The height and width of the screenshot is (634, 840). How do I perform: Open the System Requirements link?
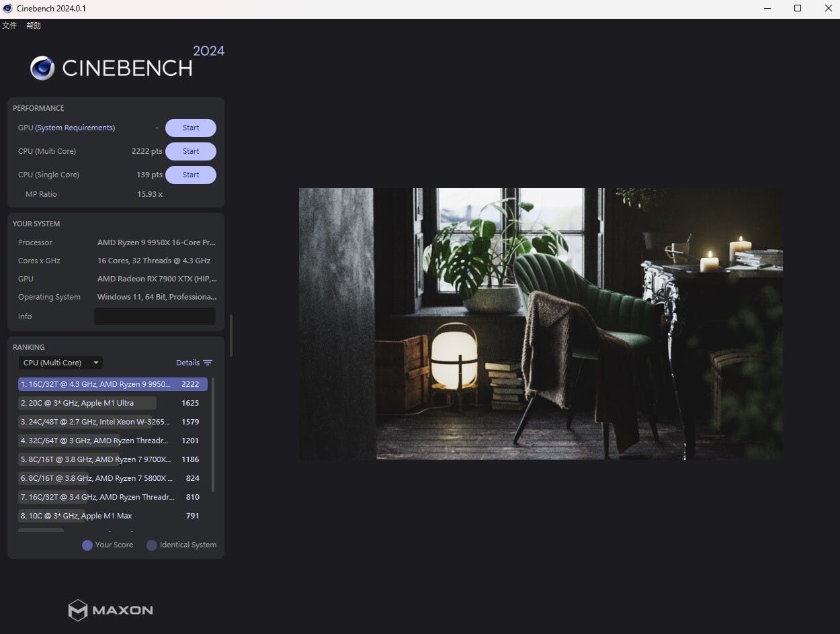pyautogui.click(x=75, y=128)
